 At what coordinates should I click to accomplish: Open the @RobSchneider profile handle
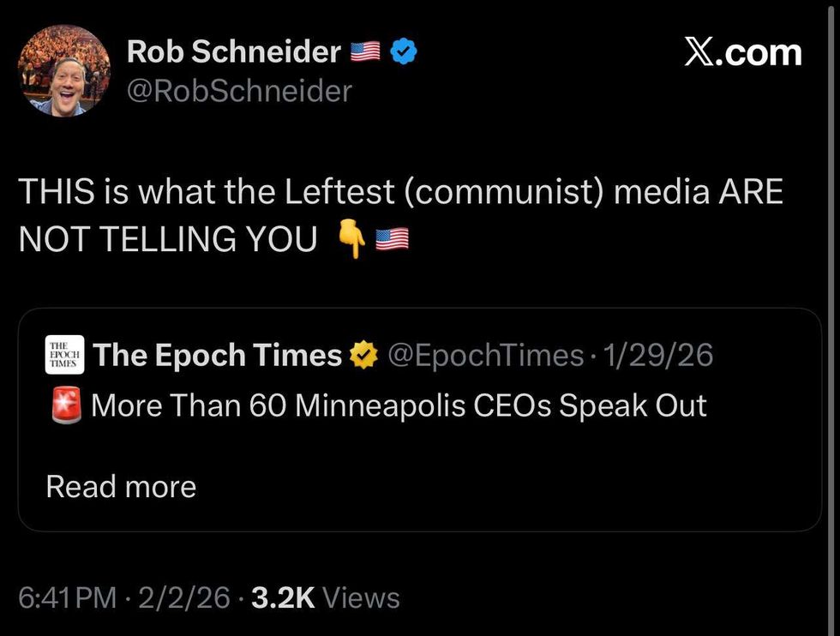[x=241, y=90]
